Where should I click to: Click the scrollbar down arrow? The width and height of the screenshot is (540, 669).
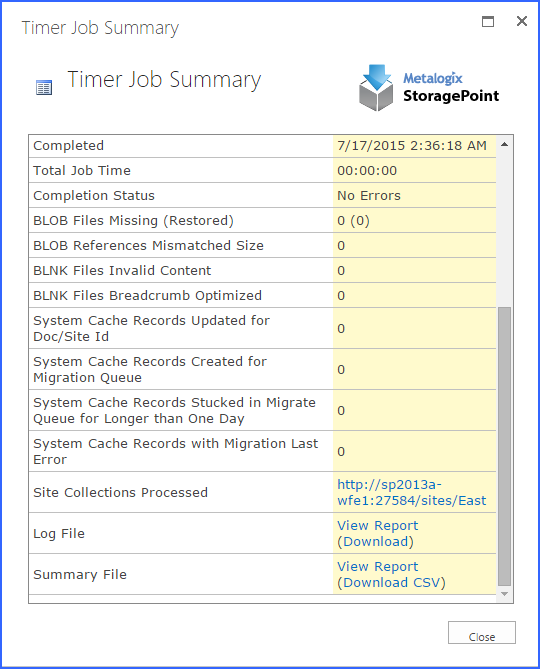505,594
